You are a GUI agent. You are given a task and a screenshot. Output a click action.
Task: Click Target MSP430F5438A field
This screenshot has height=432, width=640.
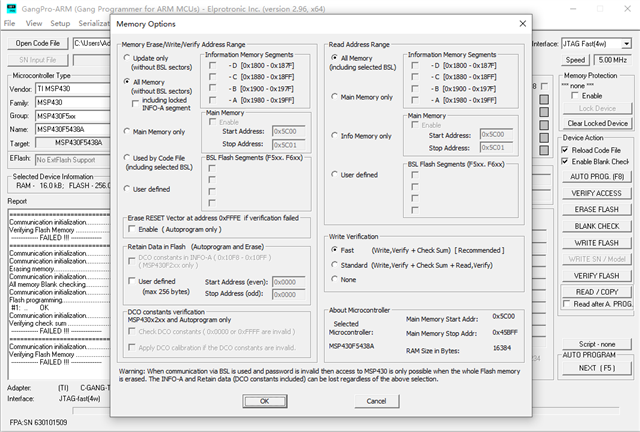[x=73, y=143]
